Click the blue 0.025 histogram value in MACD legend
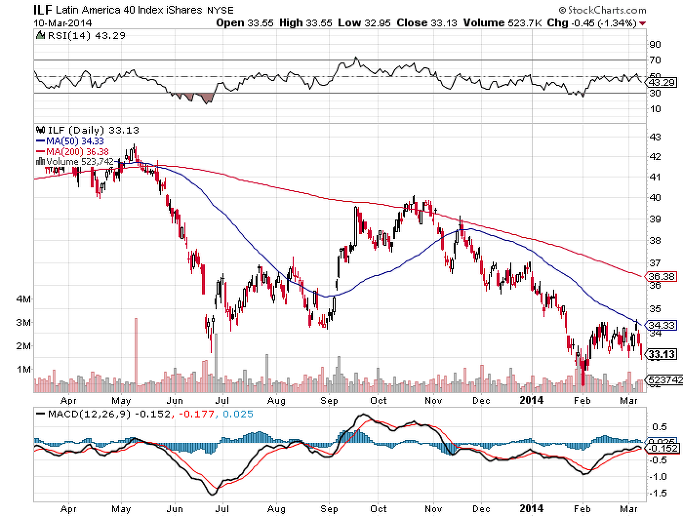This screenshot has width=683, height=517. 238,414
